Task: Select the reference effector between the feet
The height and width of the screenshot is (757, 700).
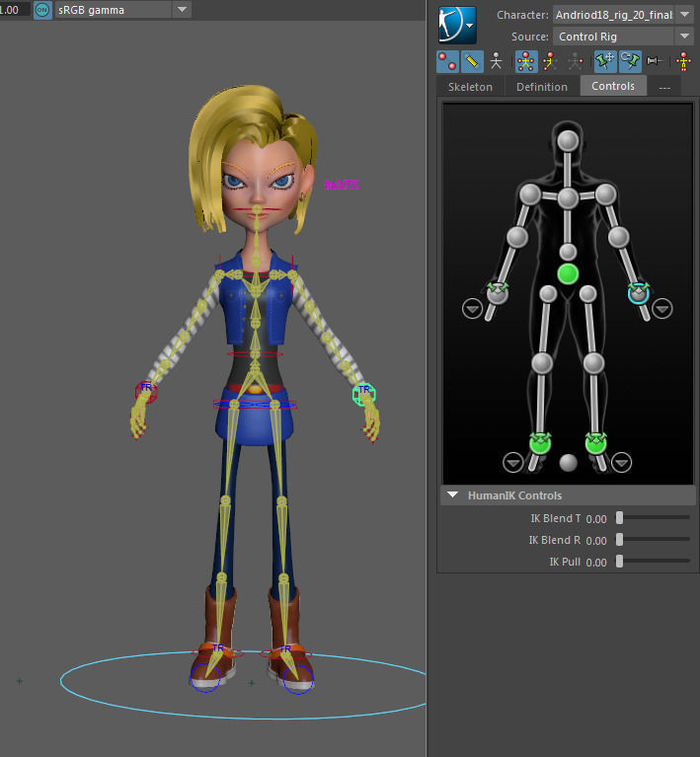Action: click(x=568, y=463)
